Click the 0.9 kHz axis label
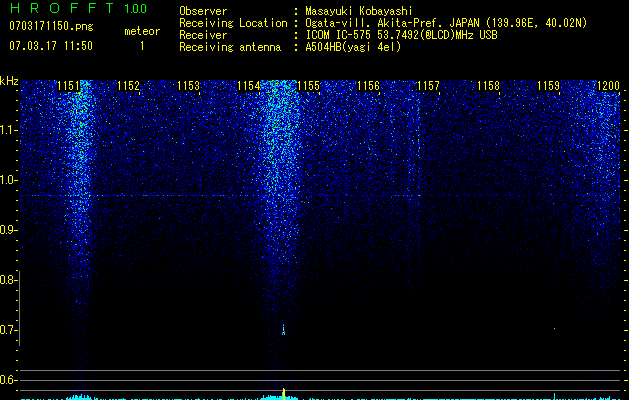629x400 pixels. point(8,230)
